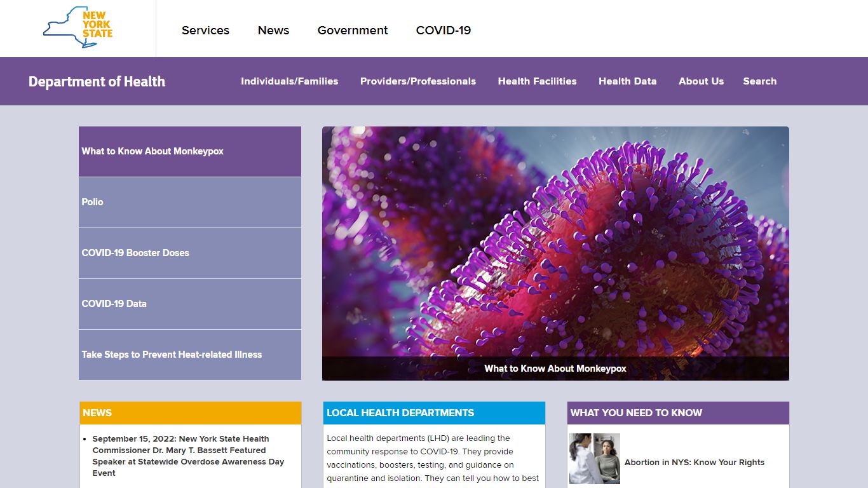Expand the Health Facilities menu
868x488 pixels.
537,81
